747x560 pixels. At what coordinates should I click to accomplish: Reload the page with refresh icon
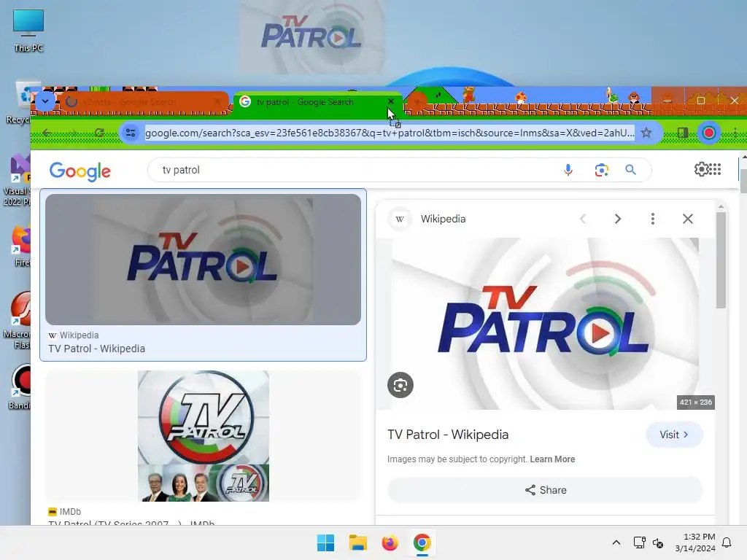pos(99,133)
